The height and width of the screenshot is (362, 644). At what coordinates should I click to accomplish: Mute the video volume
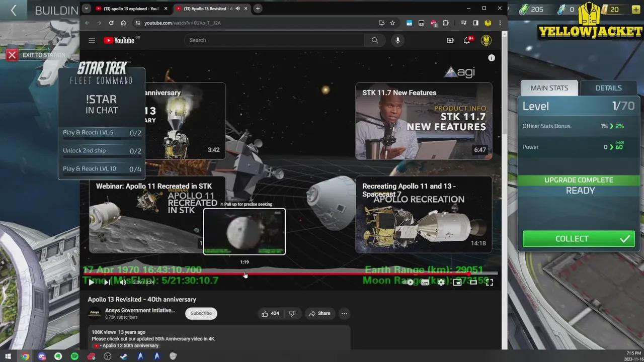click(x=123, y=282)
